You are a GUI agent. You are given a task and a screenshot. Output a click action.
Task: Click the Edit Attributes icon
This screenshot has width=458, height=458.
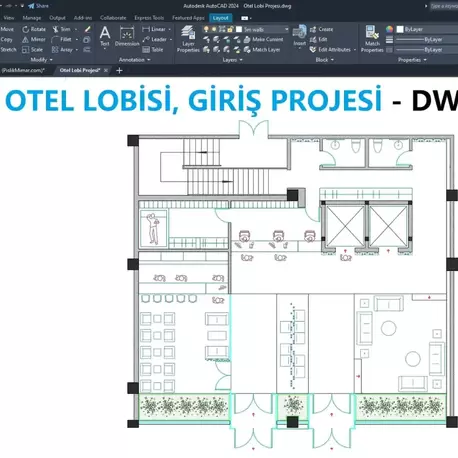pos(313,50)
